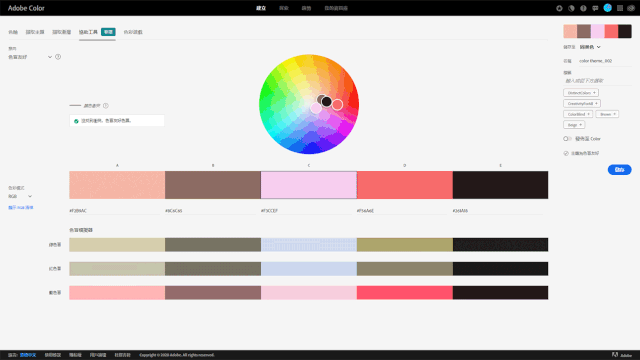Click the Creative Cloud icon at top right

pos(631,8)
